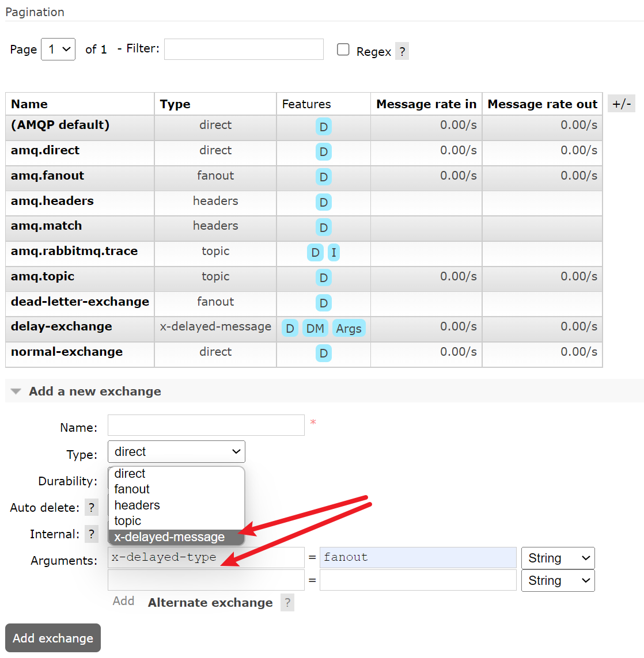
Task: Click the D badge in delay-exchange row
Action: pos(290,328)
